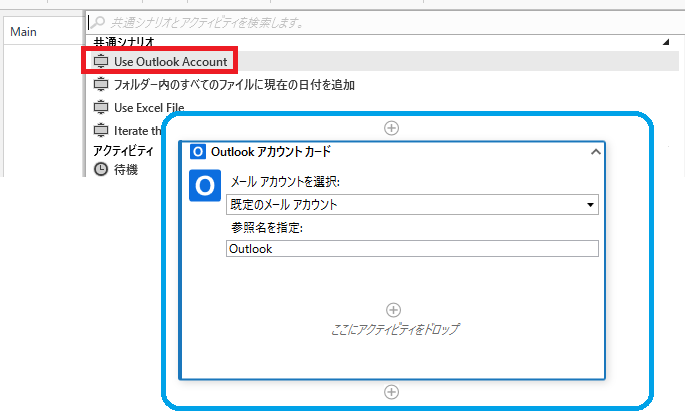Click the Iterate scenario icon

point(101,130)
